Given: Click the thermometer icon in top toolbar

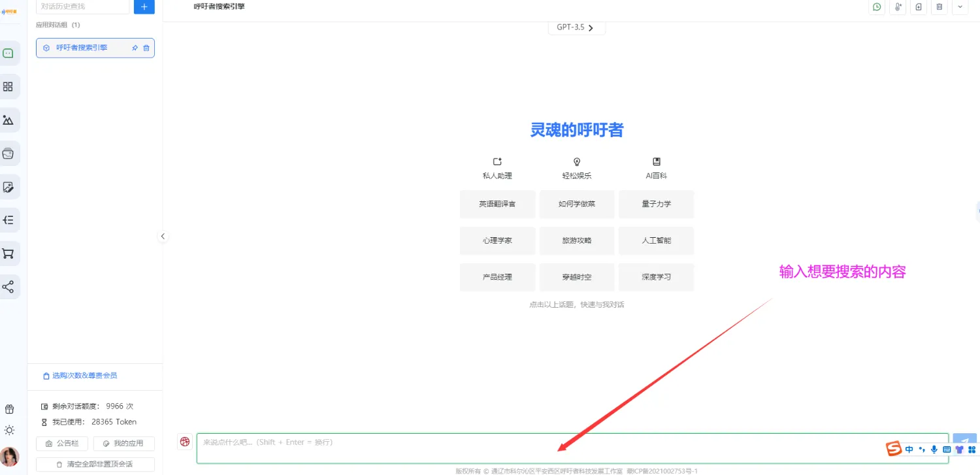Looking at the screenshot, I should pyautogui.click(x=898, y=7).
